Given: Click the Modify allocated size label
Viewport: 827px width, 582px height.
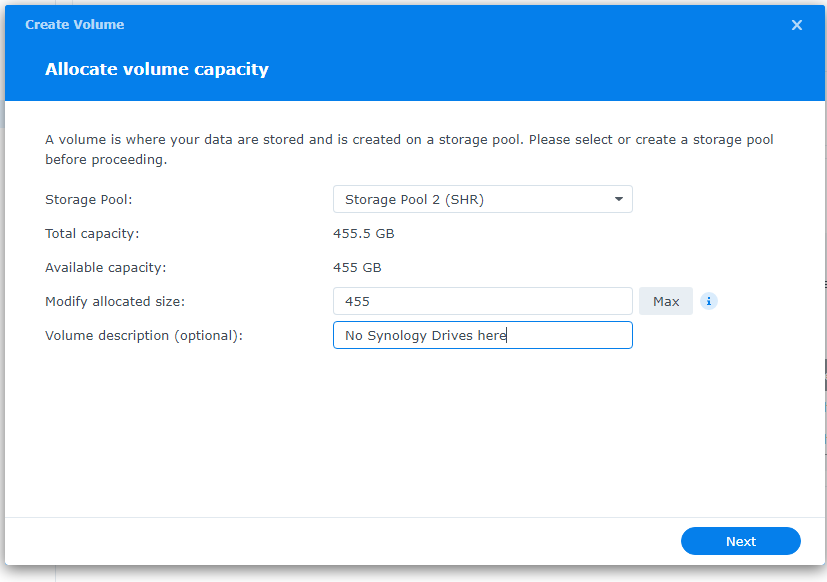Looking at the screenshot, I should pyautogui.click(x=115, y=301).
